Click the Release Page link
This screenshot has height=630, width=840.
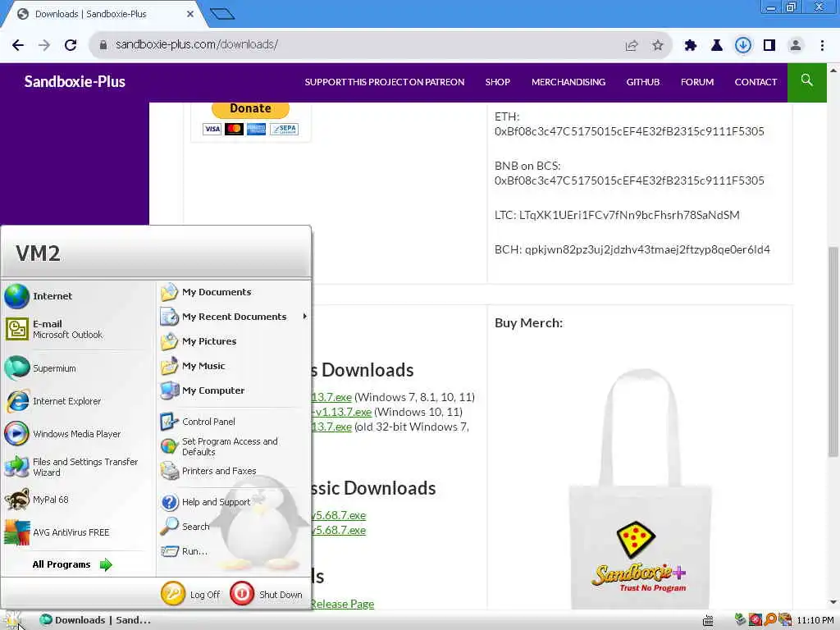[341, 604]
